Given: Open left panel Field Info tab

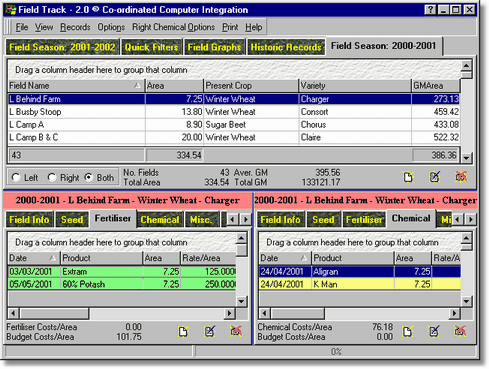Looking at the screenshot, I should coord(29,219).
